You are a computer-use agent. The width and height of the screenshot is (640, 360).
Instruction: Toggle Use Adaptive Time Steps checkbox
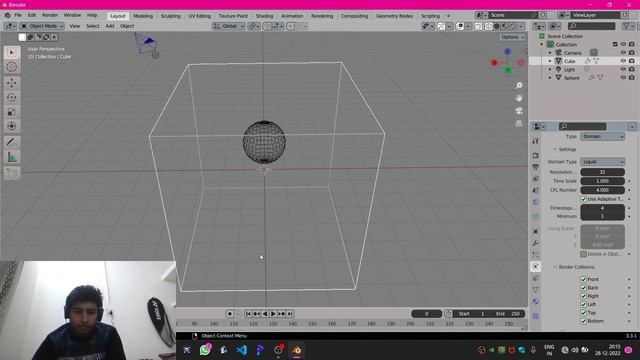click(583, 199)
